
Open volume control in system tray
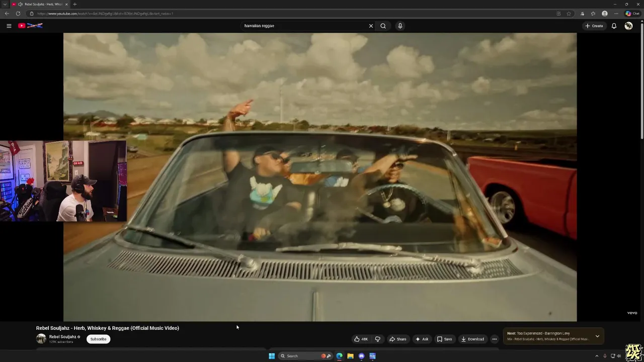click(619, 356)
